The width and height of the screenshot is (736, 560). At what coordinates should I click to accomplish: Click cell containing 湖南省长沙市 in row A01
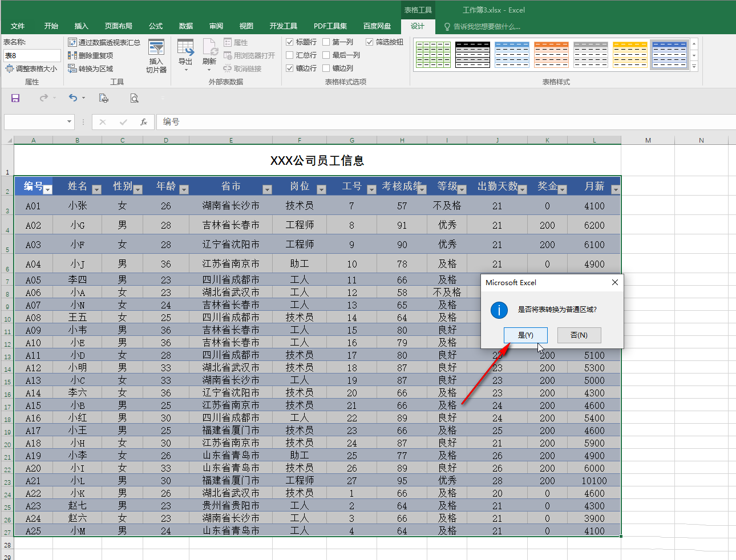230,206
